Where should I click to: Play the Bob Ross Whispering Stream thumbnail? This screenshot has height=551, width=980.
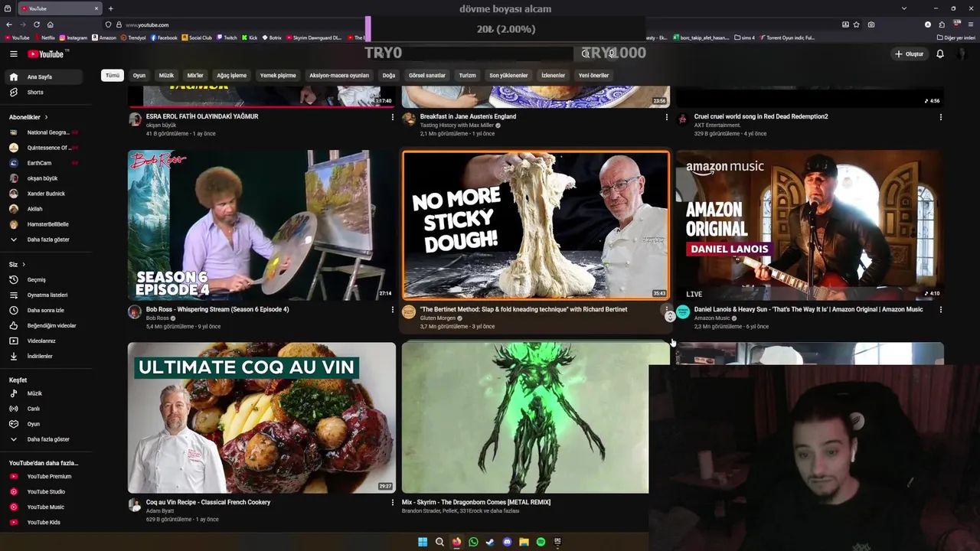[x=262, y=224]
